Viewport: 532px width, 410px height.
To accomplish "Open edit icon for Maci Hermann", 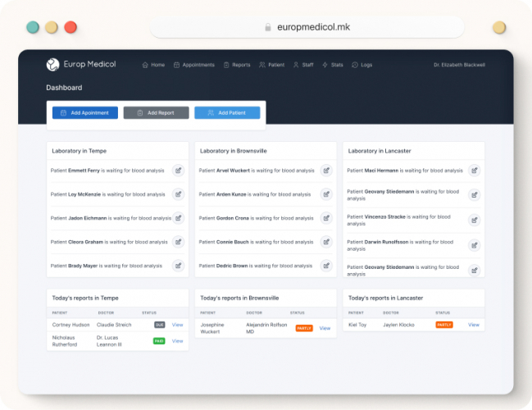I will [x=475, y=171].
